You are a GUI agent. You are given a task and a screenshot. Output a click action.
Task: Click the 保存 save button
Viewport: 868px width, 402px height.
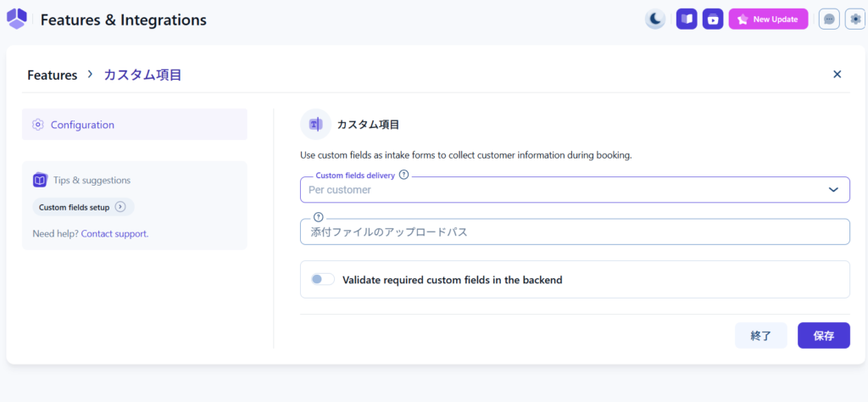(823, 336)
